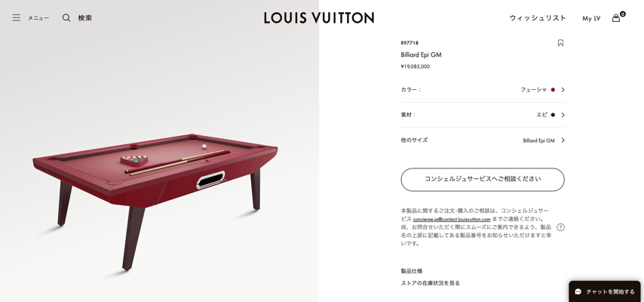The image size is (644, 302).
Task: Expand the 素材 material option chevron
Action: click(563, 115)
